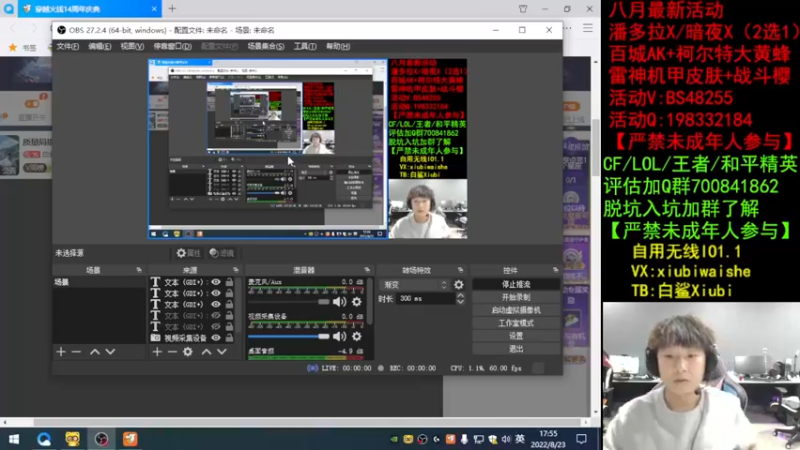Click the 工作室模式 button

(x=516, y=323)
